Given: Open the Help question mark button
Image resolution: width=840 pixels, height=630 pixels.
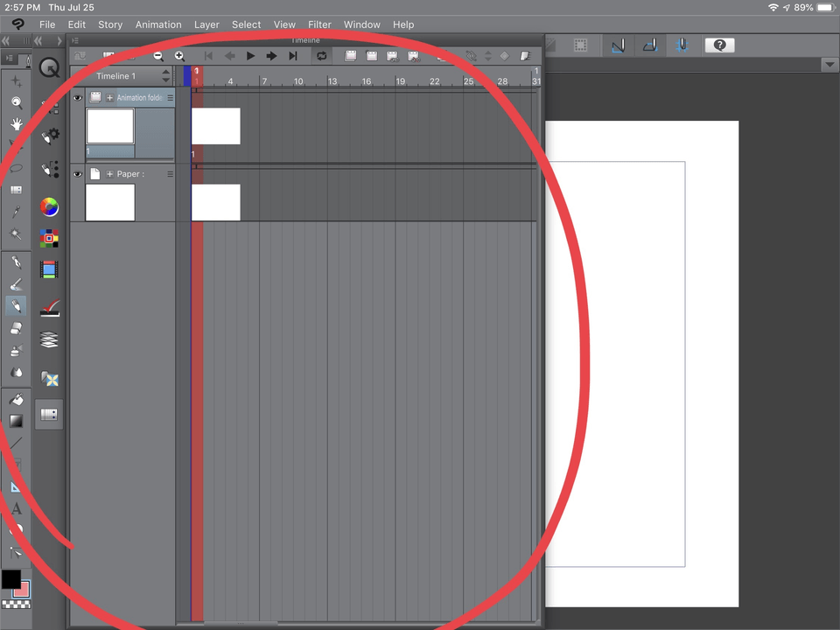Looking at the screenshot, I should pyautogui.click(x=719, y=45).
